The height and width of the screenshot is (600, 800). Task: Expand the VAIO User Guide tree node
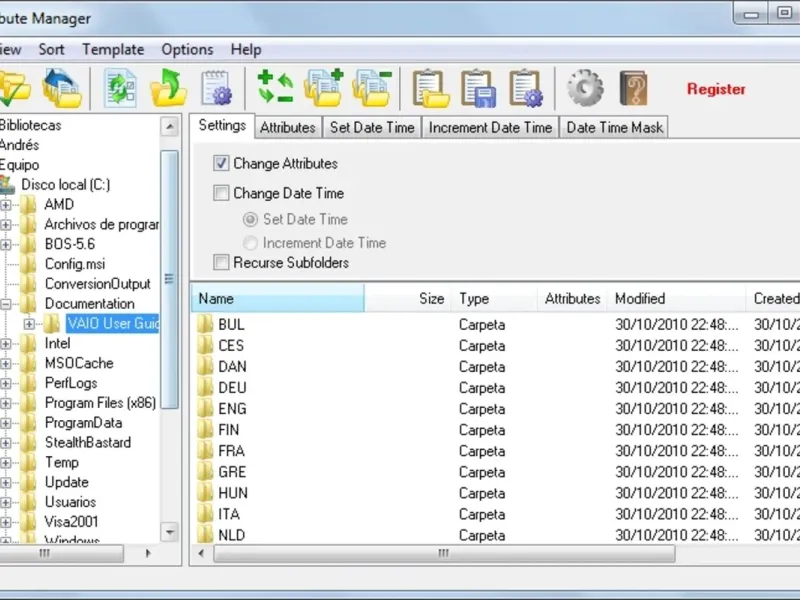point(30,324)
